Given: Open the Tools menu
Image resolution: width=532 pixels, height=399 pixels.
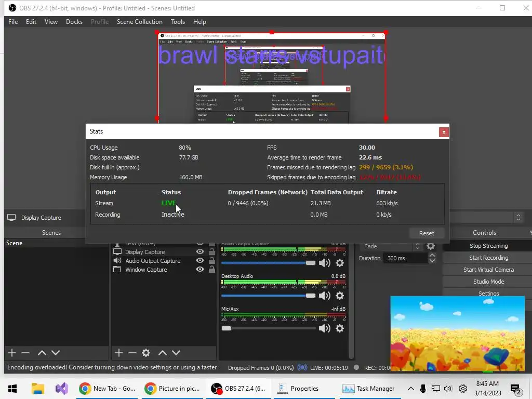Looking at the screenshot, I should 178,22.
